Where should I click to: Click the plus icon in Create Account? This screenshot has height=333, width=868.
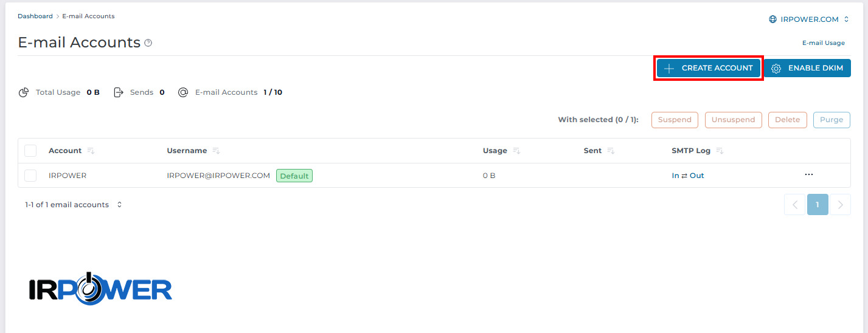[669, 69]
